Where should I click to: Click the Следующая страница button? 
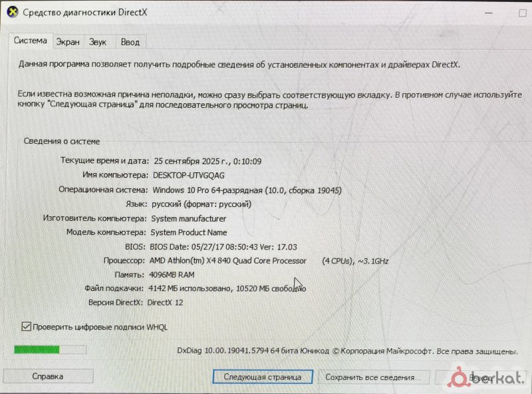[x=262, y=377]
